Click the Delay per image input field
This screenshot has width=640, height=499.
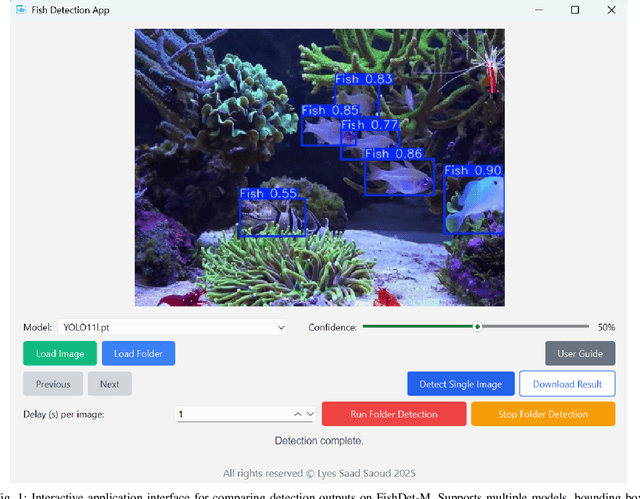coord(245,414)
